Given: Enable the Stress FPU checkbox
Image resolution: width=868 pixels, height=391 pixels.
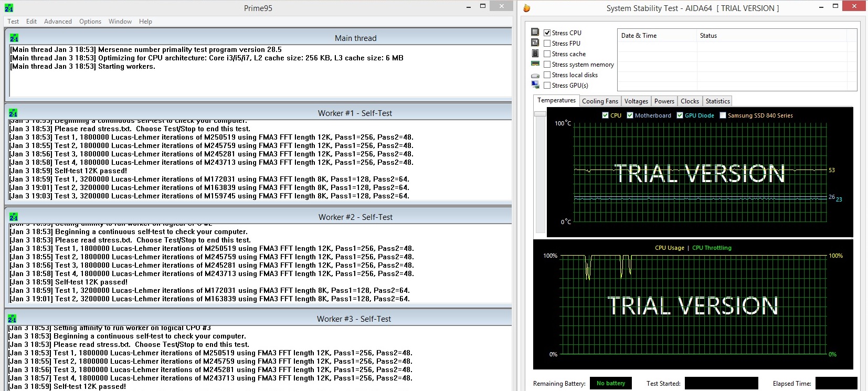Looking at the screenshot, I should coord(547,43).
